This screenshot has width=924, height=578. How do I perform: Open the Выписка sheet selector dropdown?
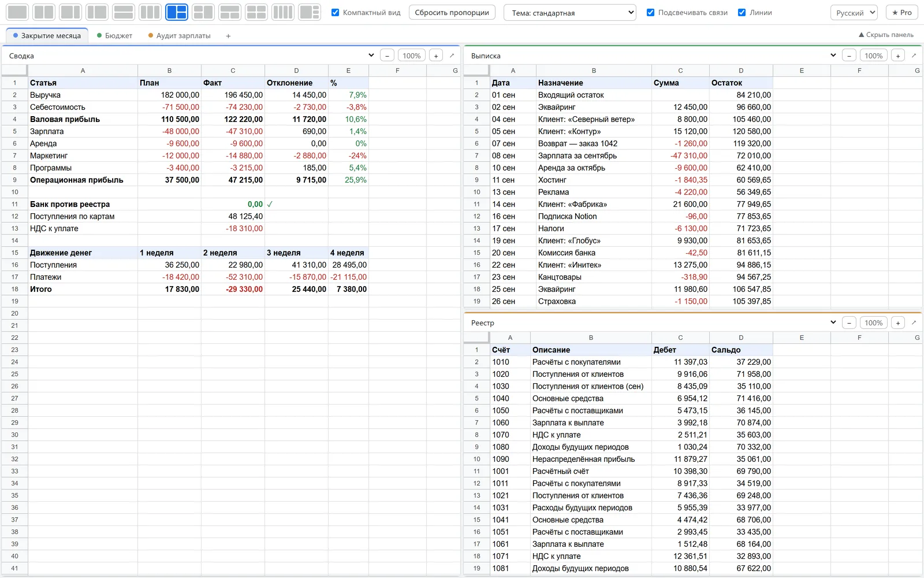[x=833, y=55]
